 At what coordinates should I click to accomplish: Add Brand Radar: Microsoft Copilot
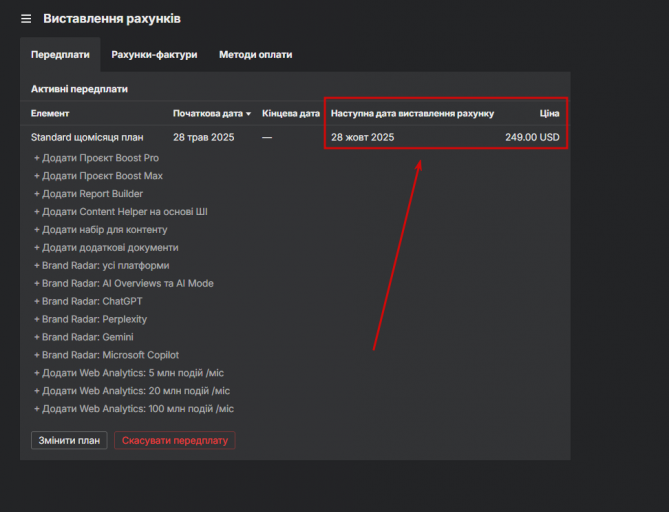pos(106,355)
